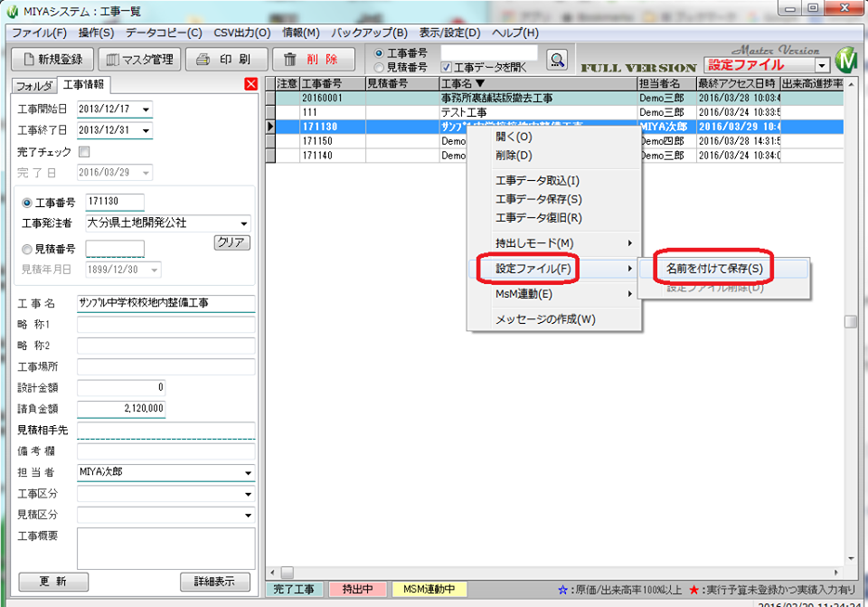Click the search text box in toolbar

tap(489, 53)
